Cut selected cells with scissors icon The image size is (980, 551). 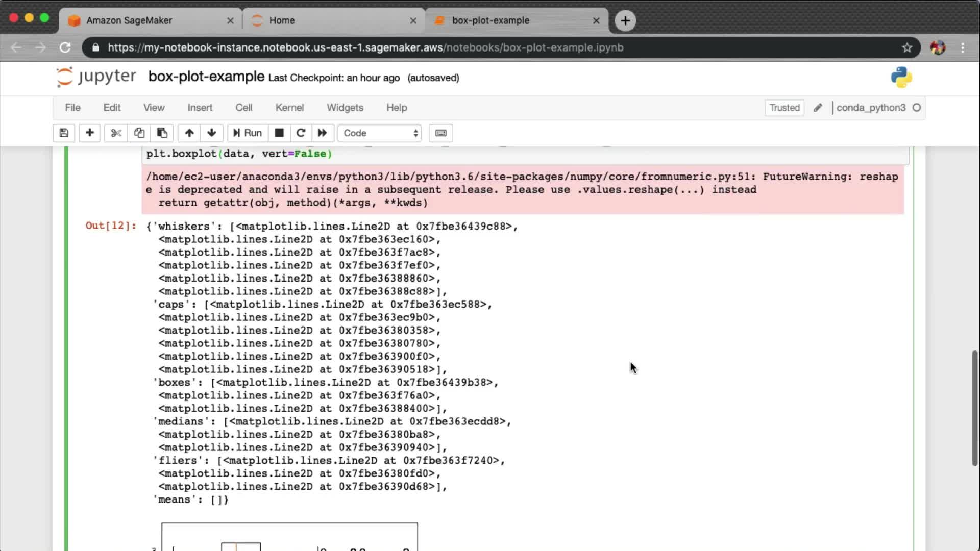(x=116, y=133)
